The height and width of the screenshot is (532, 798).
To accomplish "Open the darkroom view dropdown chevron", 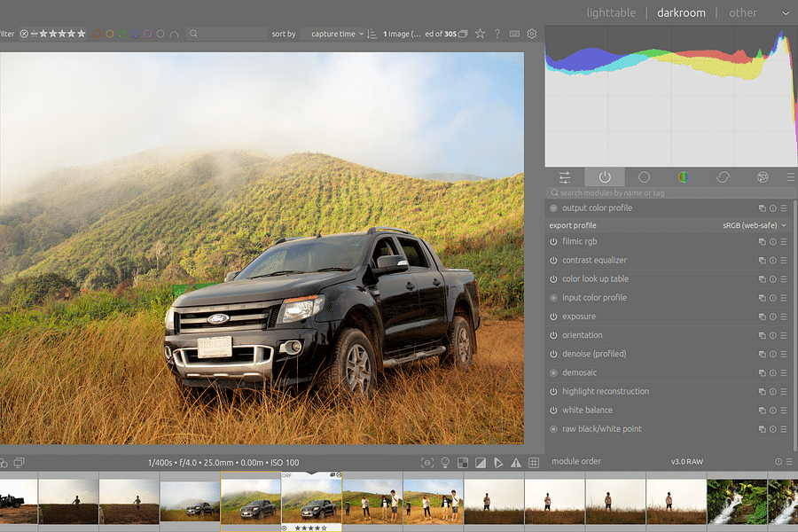I will coord(786,12).
